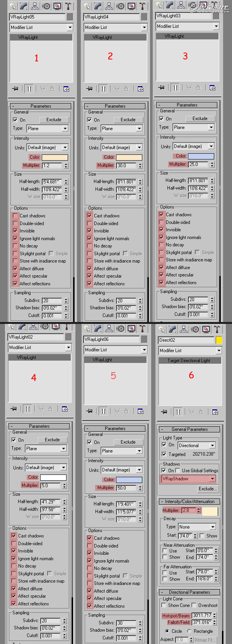Viewport: 232px width, 644px height.
Task: Open VRayShadow shadow type dropdown
Action: pyautogui.click(x=189, y=479)
